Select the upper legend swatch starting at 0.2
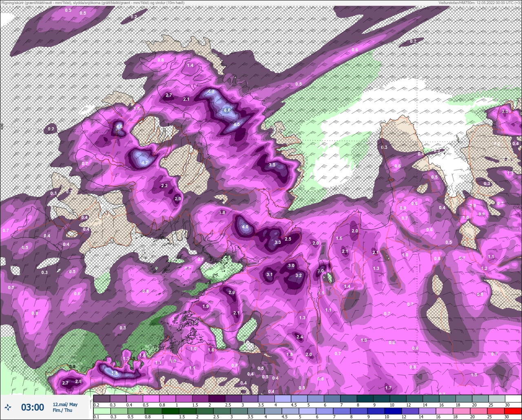Viewport: 522px width, 420px height. pyautogui.click(x=102, y=398)
